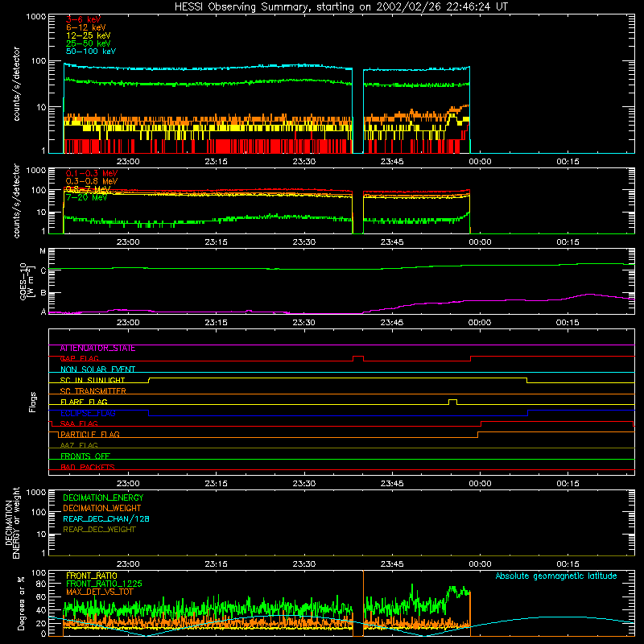The width and height of the screenshot is (644, 644).
Task: Click the 'B' class tick label on the GOES axis
Action: [x=43, y=293]
